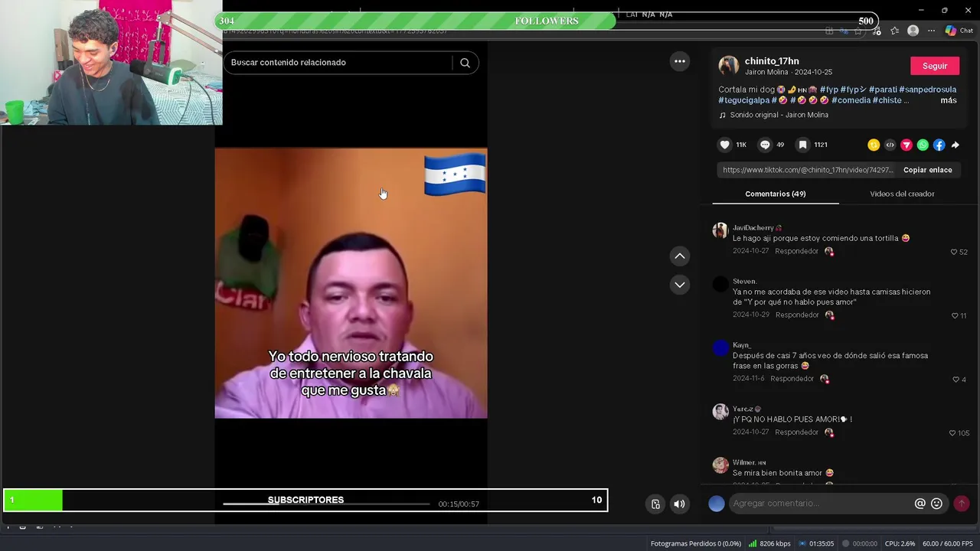The image size is (980, 551).
Task: Open browser settings and more menu
Action: 931,31
